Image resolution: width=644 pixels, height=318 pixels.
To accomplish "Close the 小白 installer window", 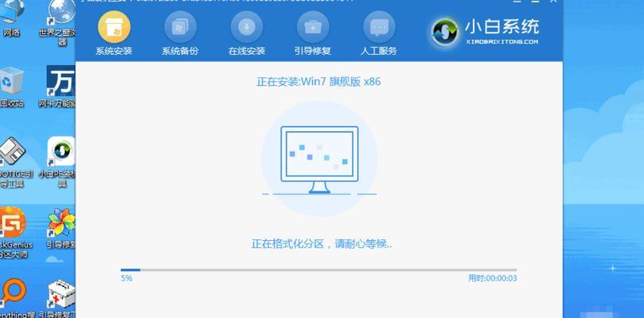I will 553,2.
